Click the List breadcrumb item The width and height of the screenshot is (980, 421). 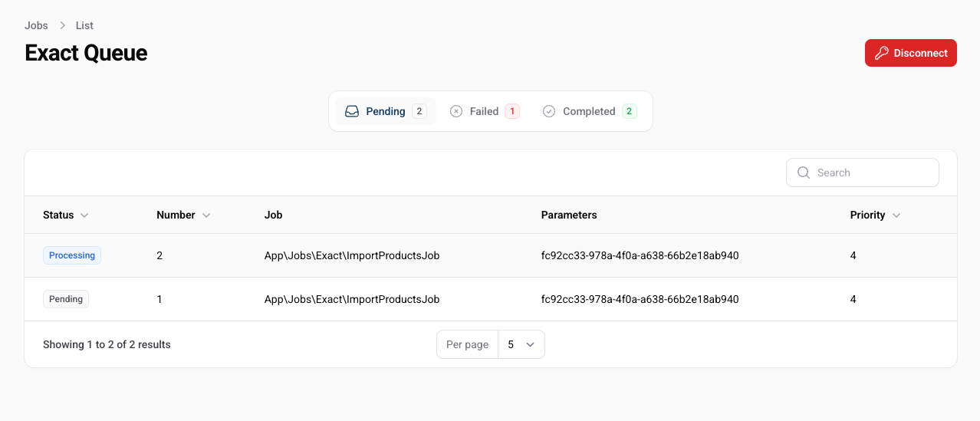pyautogui.click(x=84, y=25)
